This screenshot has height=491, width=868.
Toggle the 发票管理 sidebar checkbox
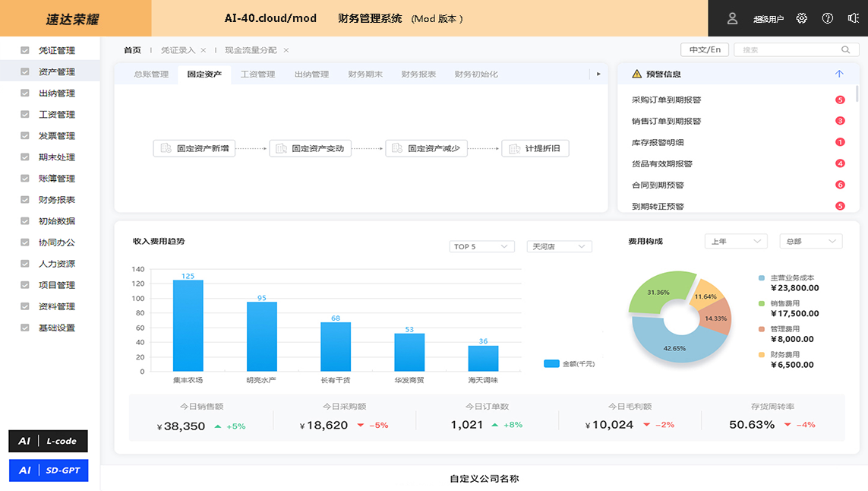pyautogui.click(x=25, y=136)
